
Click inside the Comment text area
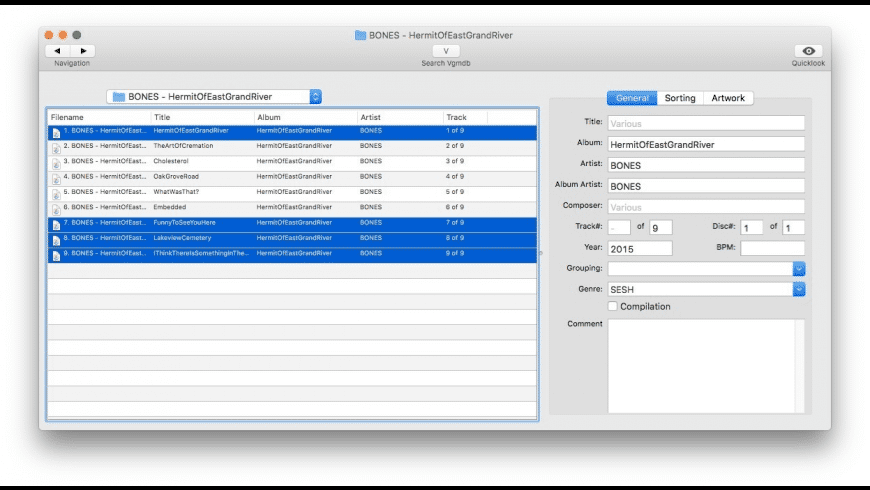click(701, 366)
